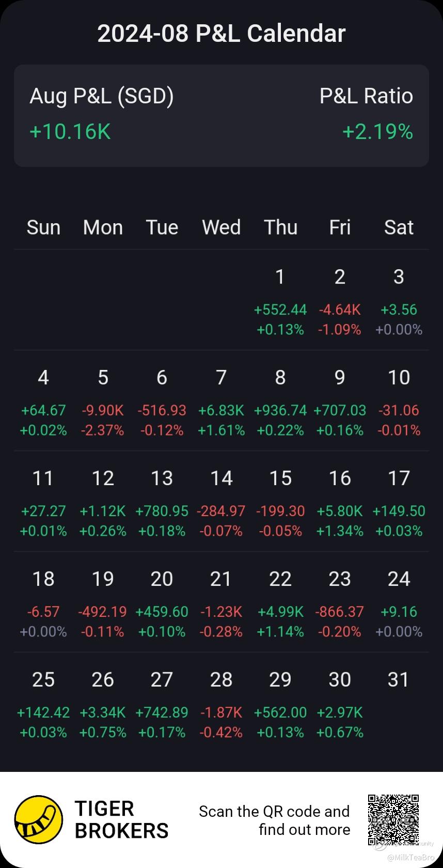Click the Tiger Brokers name text
443x868 pixels.
(x=121, y=820)
